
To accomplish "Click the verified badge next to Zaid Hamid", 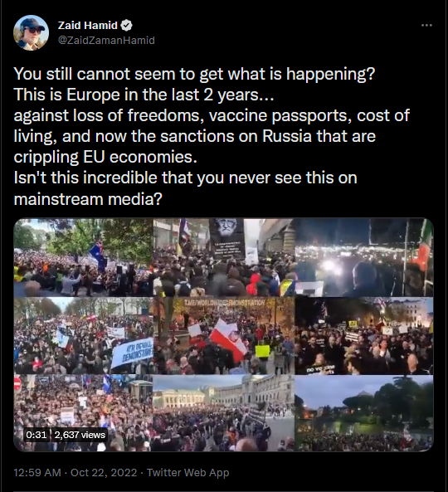I will [x=126, y=26].
